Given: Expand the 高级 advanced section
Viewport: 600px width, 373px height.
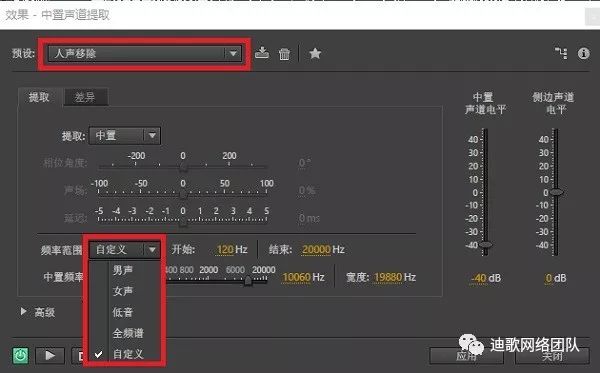Looking at the screenshot, I should 38,312.
